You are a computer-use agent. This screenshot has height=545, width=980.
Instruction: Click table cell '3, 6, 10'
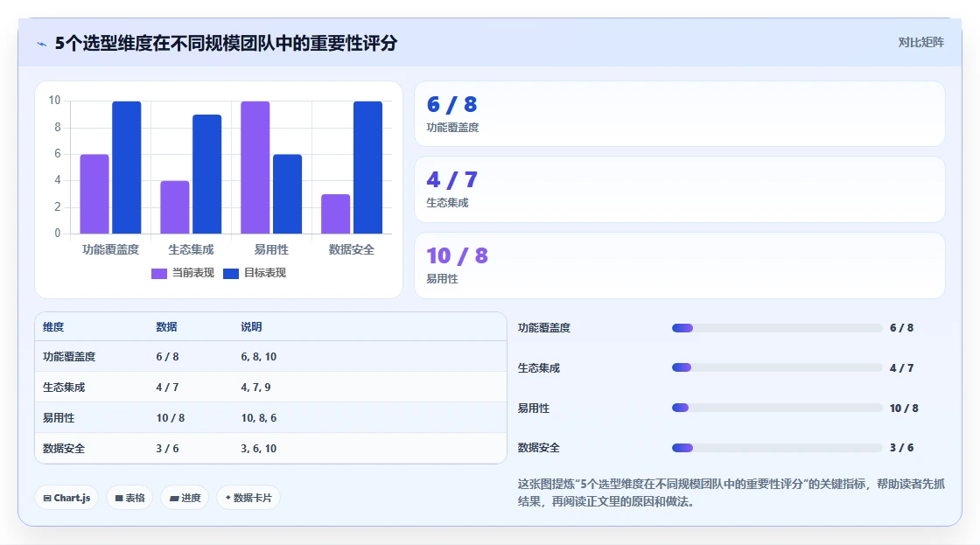[x=259, y=449]
